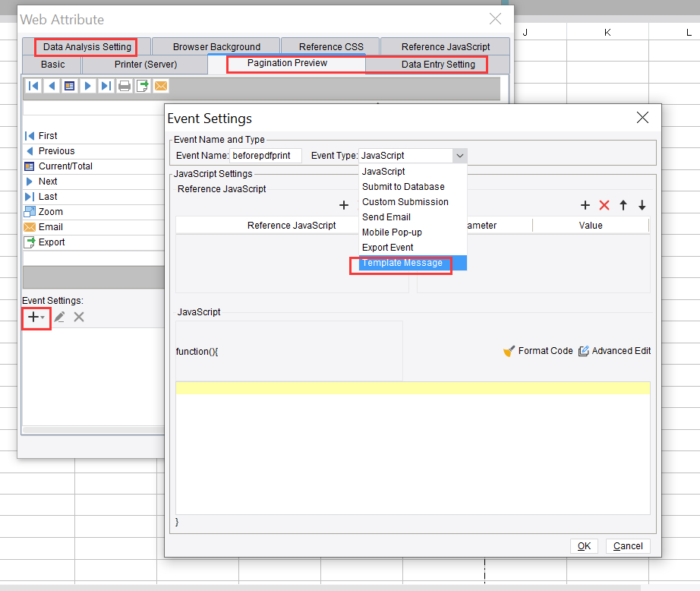The image size is (700, 591).
Task: Click the Export toolbar icon
Action: pos(143,86)
